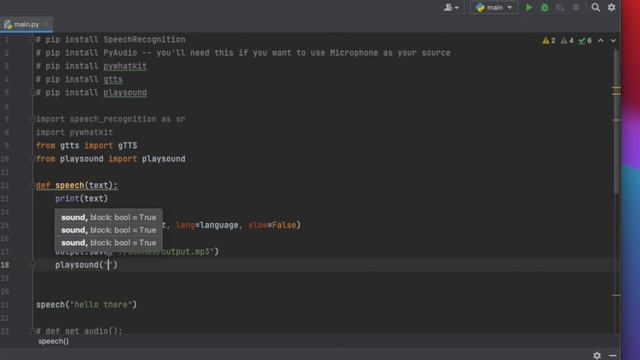Open IDE settings gear at top right
Viewport: 640px width, 360px height.
pos(611,7)
